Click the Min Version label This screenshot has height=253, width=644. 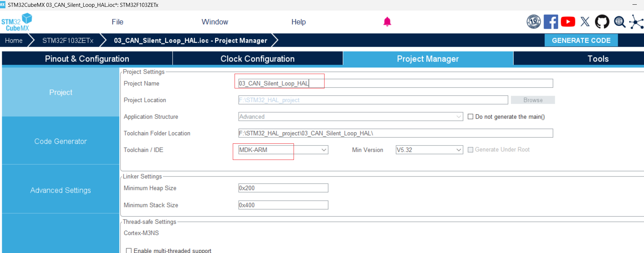click(367, 150)
